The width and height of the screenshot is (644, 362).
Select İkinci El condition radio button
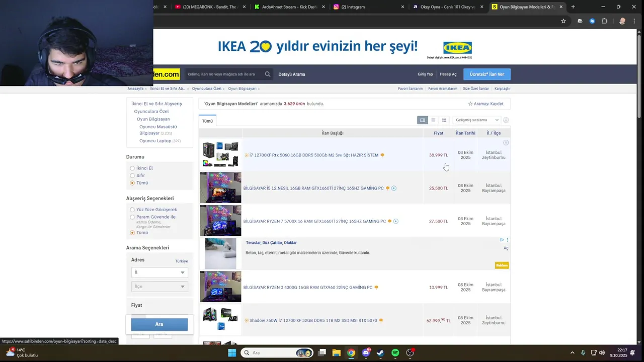(132, 168)
